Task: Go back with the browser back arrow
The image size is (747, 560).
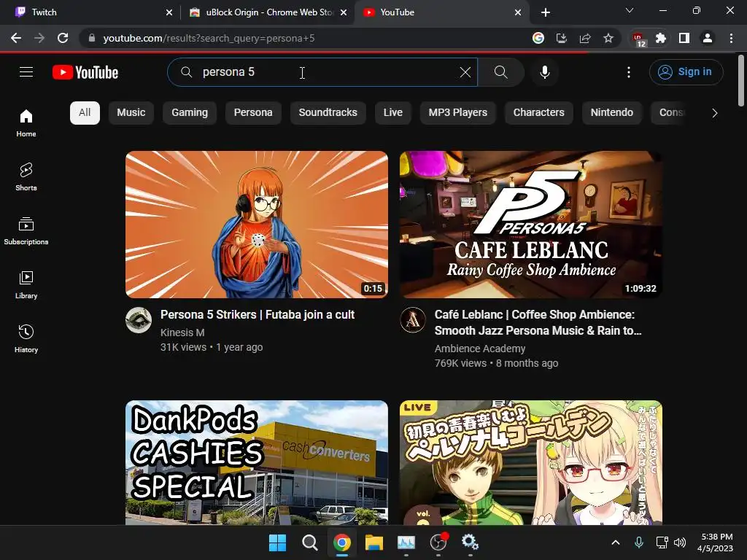Action: coord(16,38)
